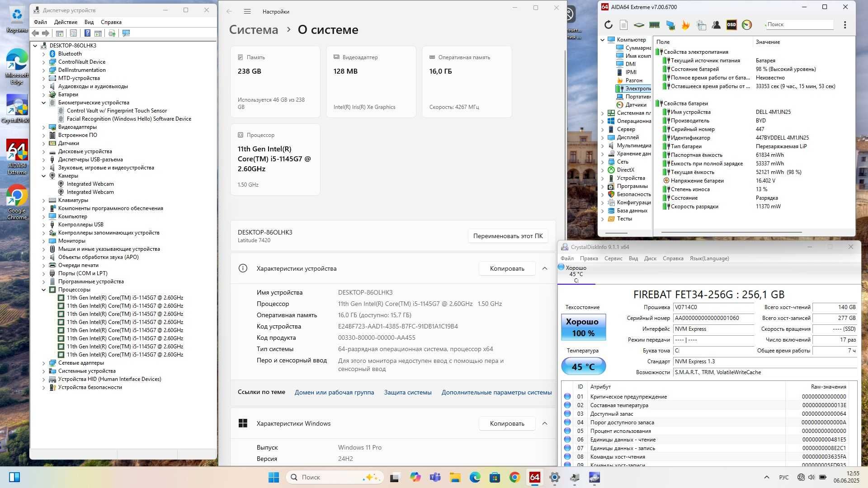Open Диск menu in CrystalDiskInfo
Viewport: 868px width, 488px height.
coord(650,258)
